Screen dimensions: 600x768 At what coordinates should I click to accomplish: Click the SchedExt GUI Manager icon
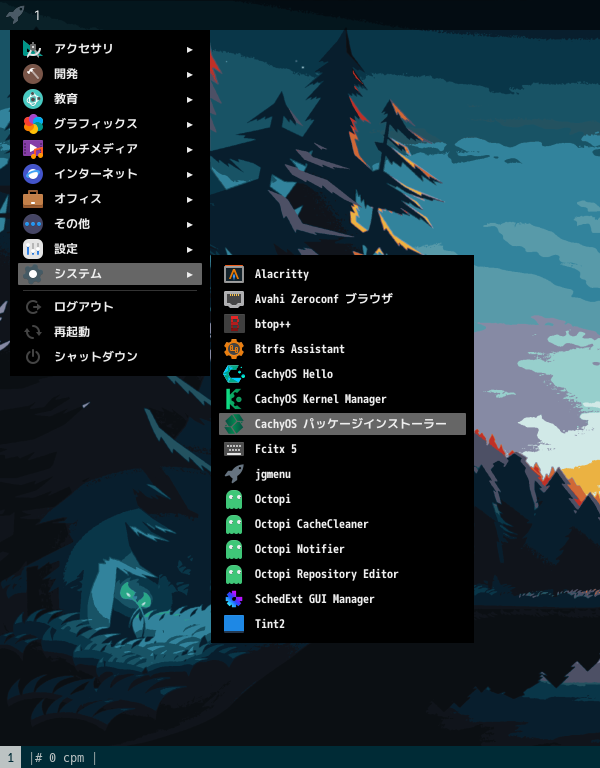click(234, 599)
